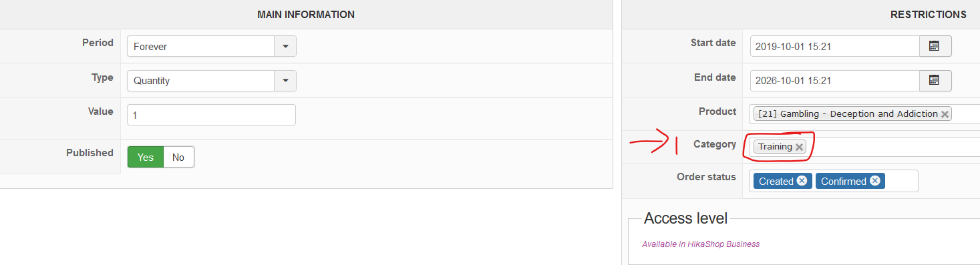Select the Created status tag
This screenshot has height=265, width=980.
pos(776,181)
